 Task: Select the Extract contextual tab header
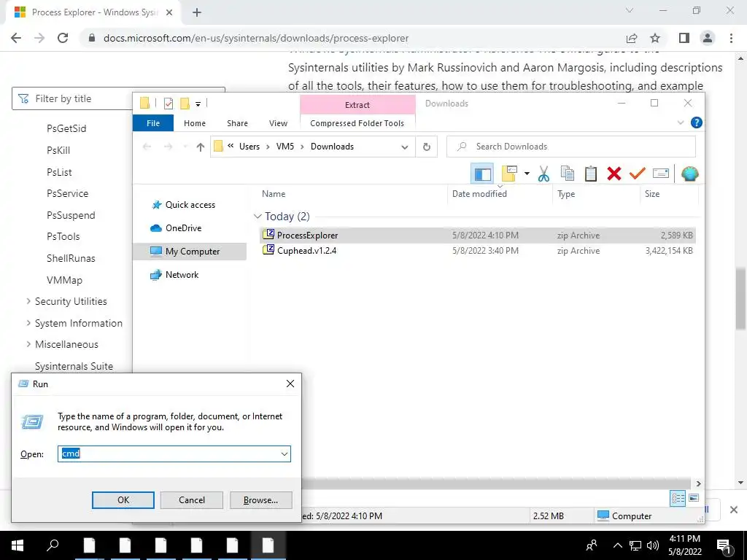pos(357,105)
